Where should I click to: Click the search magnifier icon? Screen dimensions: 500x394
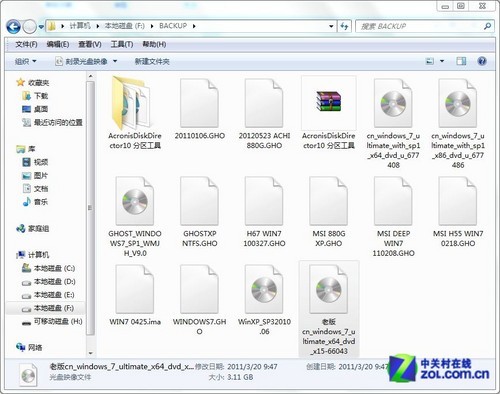pyautogui.click(x=487, y=26)
